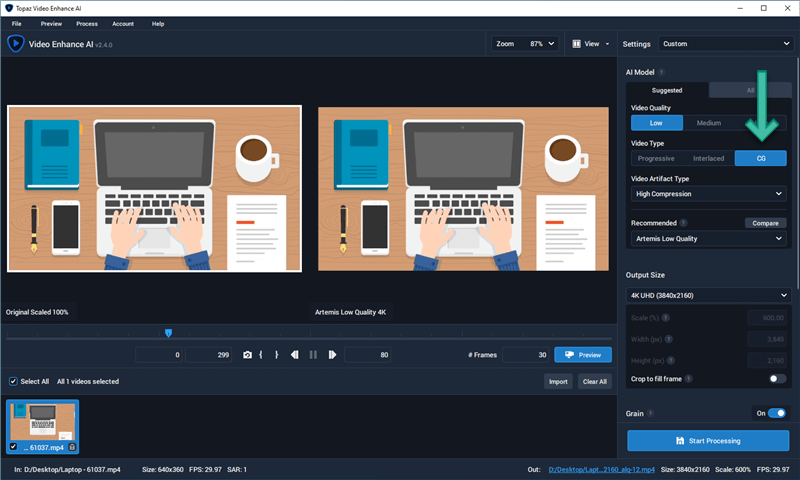Open Width (px) help question mark

[668, 339]
